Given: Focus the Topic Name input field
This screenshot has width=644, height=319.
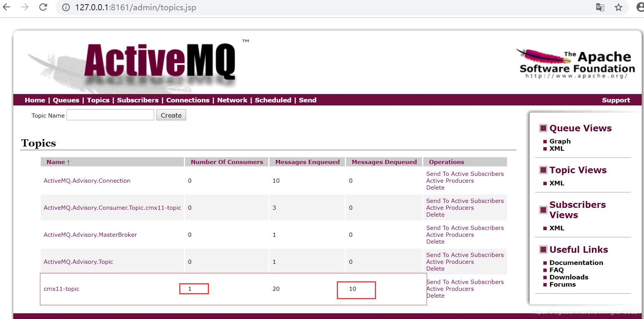Looking at the screenshot, I should tap(110, 115).
